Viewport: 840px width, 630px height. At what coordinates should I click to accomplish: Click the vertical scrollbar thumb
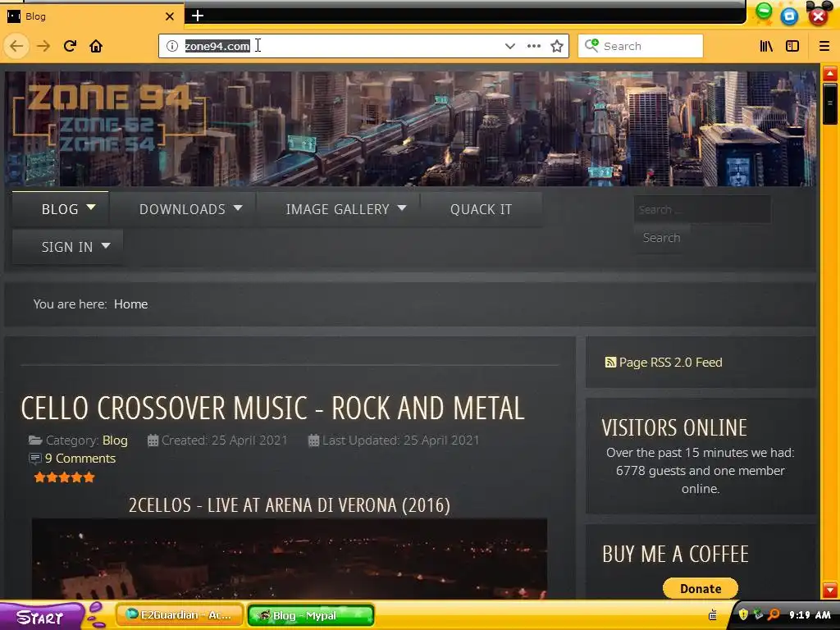point(830,103)
